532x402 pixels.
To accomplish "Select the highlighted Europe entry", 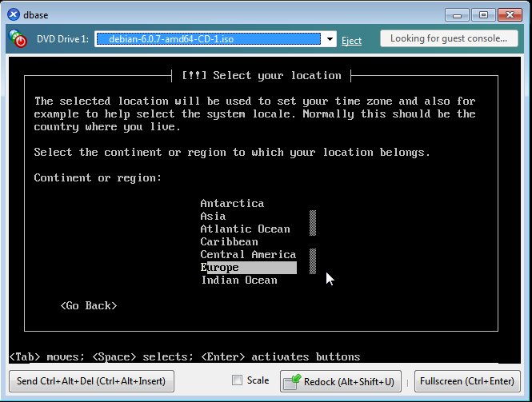I will pyautogui.click(x=248, y=268).
